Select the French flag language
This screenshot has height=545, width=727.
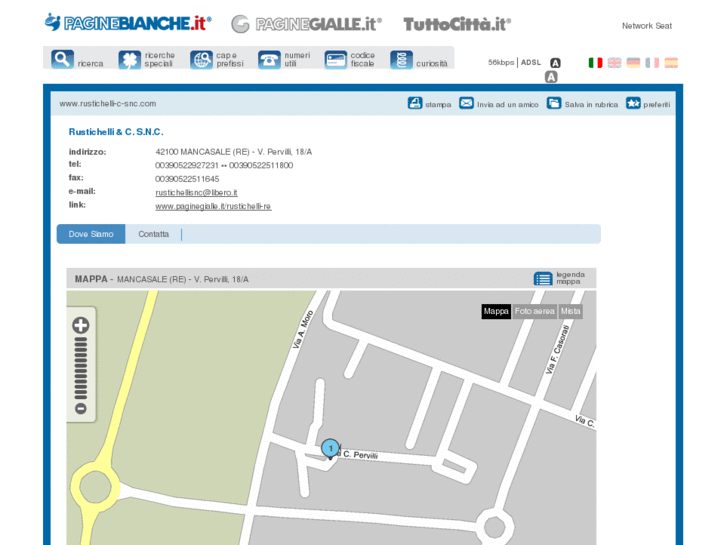click(652, 63)
